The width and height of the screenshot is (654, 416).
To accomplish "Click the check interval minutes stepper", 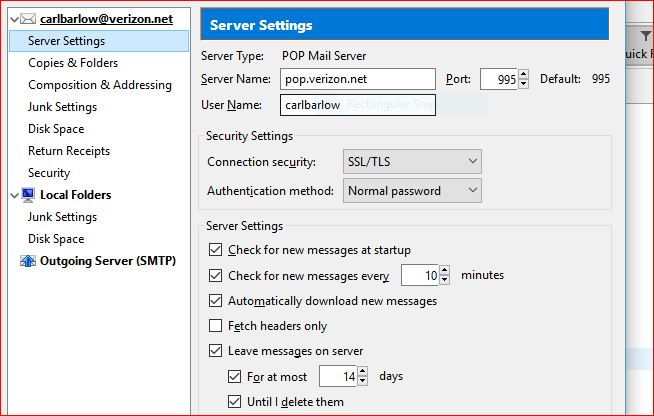I will click(442, 275).
